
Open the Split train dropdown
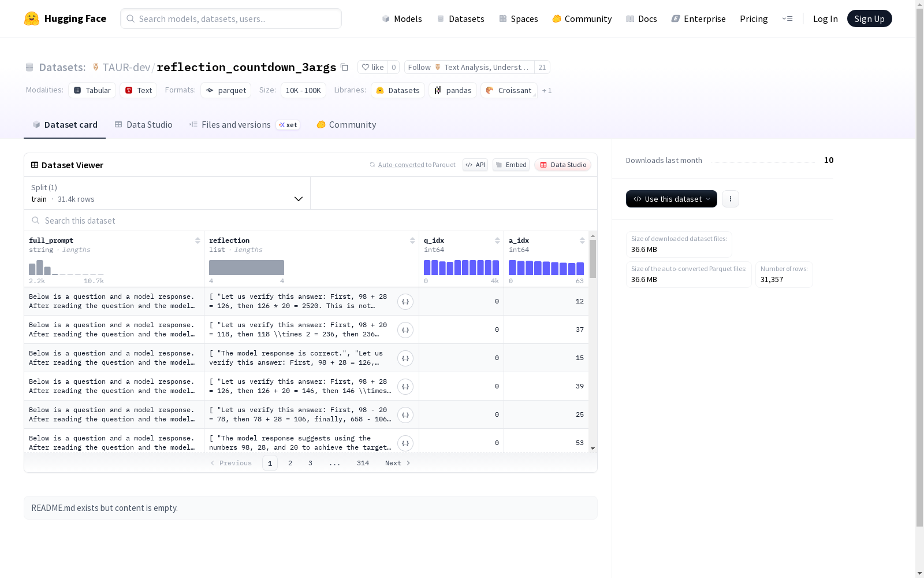pyautogui.click(x=167, y=193)
